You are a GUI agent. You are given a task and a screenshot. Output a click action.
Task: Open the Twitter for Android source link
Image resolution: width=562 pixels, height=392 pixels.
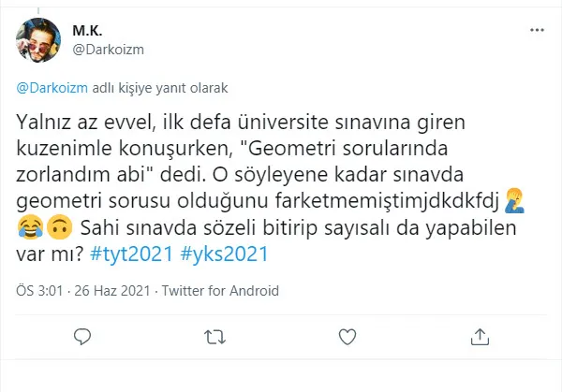click(220, 291)
